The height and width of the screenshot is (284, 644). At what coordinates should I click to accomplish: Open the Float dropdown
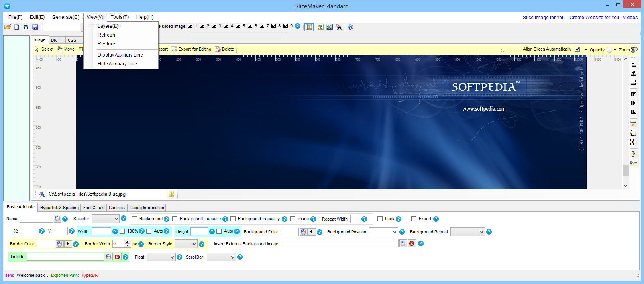tap(161, 257)
